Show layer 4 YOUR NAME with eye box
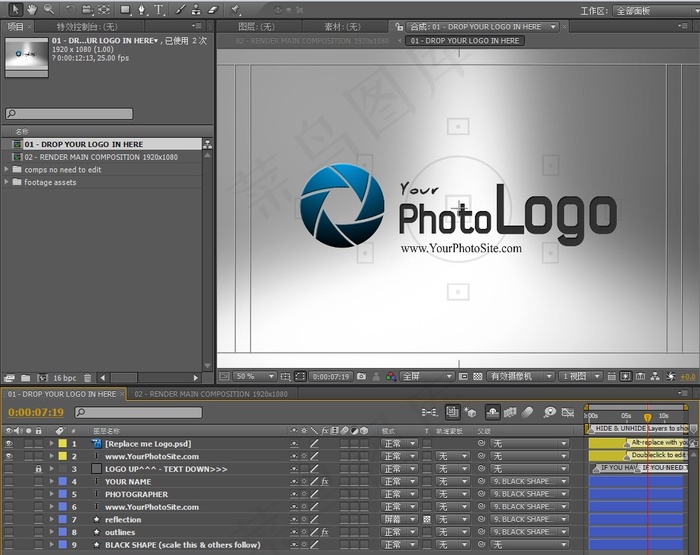Viewport: 700px width, 555px height. click(8, 482)
